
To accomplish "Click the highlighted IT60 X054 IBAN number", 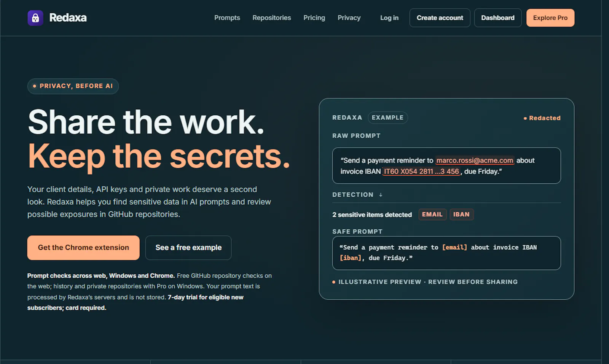I will tap(421, 172).
